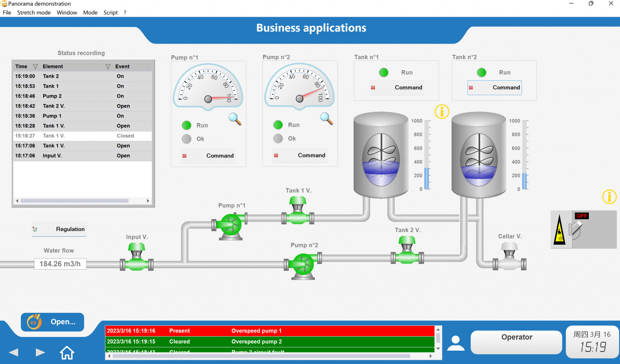Image resolution: width=620 pixels, height=364 pixels.
Task: Click the Cellar V. valve icon
Action: 509,257
